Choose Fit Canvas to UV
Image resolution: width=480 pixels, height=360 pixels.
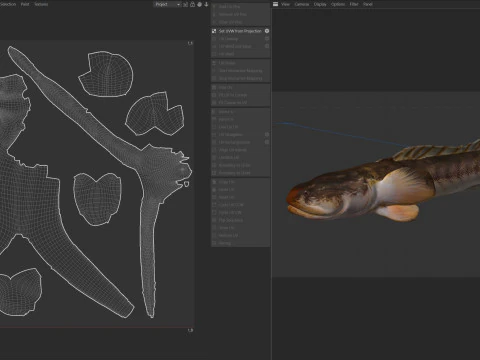coord(233,103)
